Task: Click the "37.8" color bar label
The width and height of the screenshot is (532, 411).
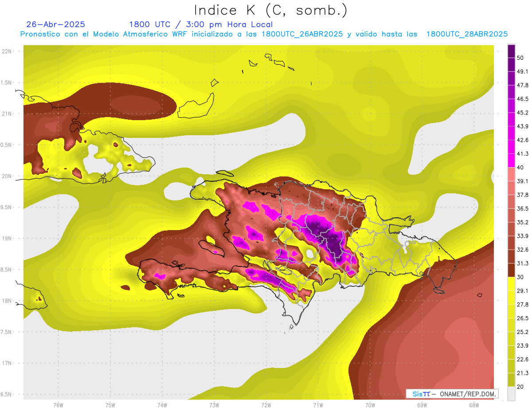Action: click(523, 195)
